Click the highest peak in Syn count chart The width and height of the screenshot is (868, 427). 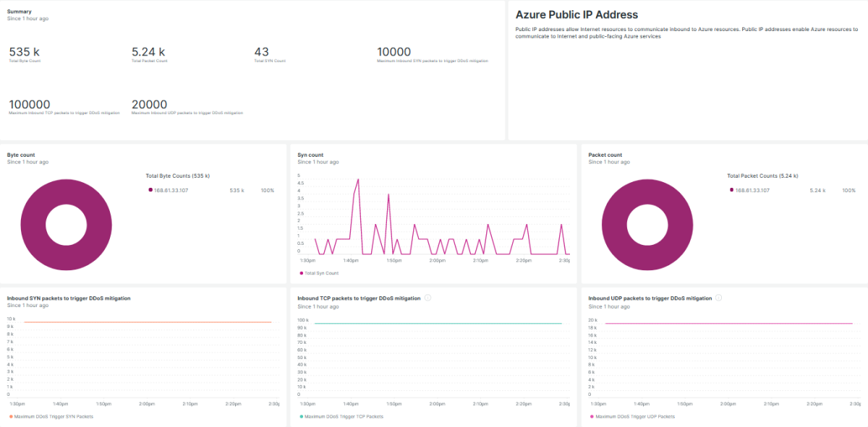(x=358, y=179)
